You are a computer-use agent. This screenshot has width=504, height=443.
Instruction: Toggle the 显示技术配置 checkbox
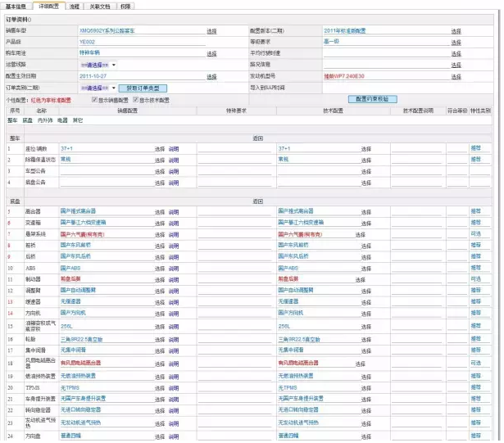tap(136, 100)
